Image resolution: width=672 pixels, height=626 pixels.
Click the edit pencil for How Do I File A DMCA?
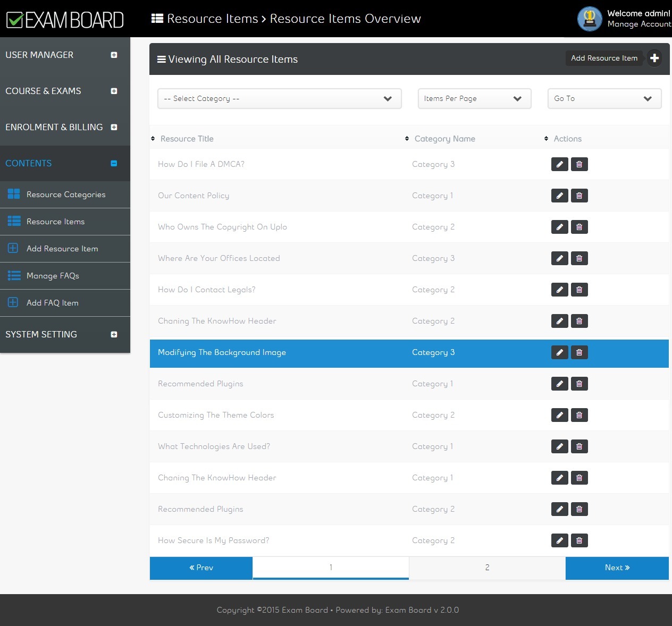[559, 164]
